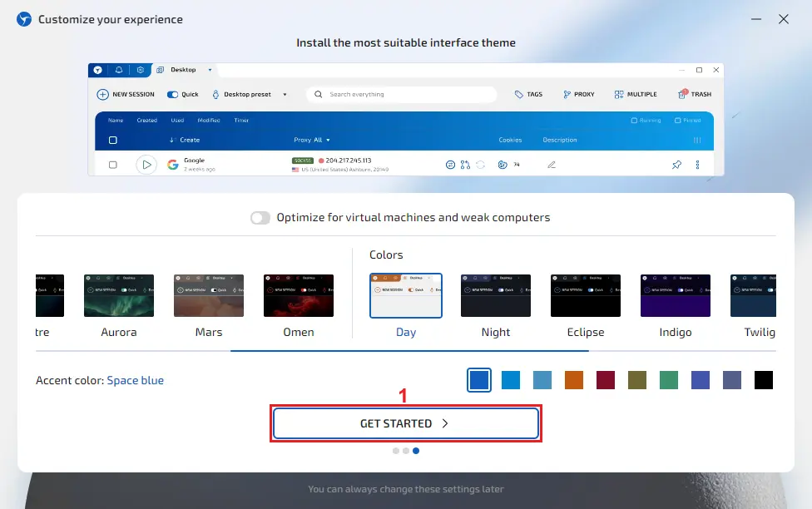Click the IP address 204.217.245.113
Viewport: 812px width, 509px height.
(349, 161)
